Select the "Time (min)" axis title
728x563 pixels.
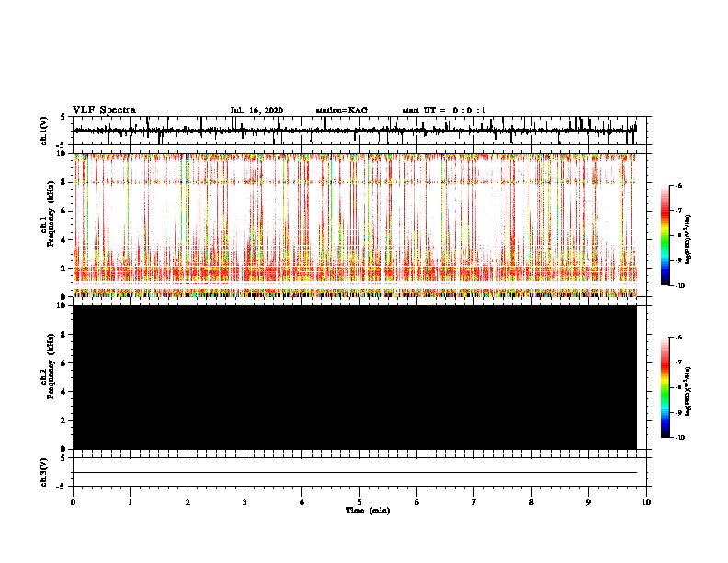point(368,511)
